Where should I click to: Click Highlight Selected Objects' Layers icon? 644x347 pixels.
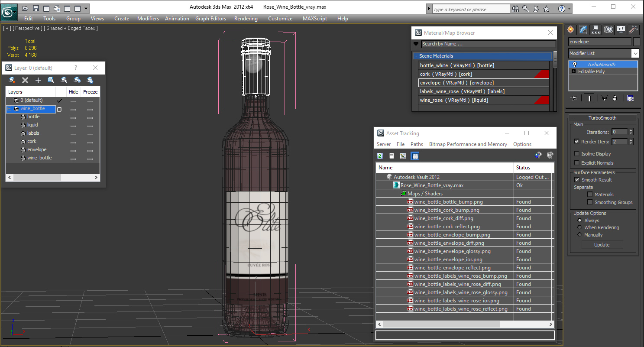(x=64, y=80)
